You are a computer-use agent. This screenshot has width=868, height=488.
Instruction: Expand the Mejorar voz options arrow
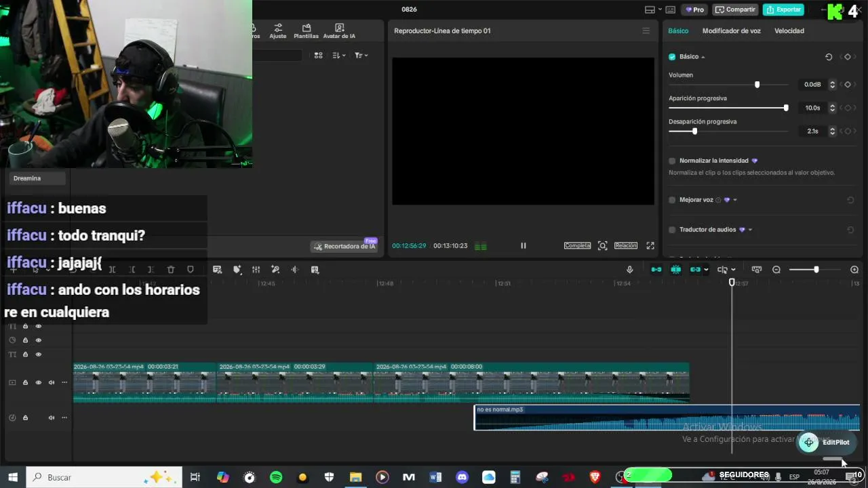click(735, 200)
